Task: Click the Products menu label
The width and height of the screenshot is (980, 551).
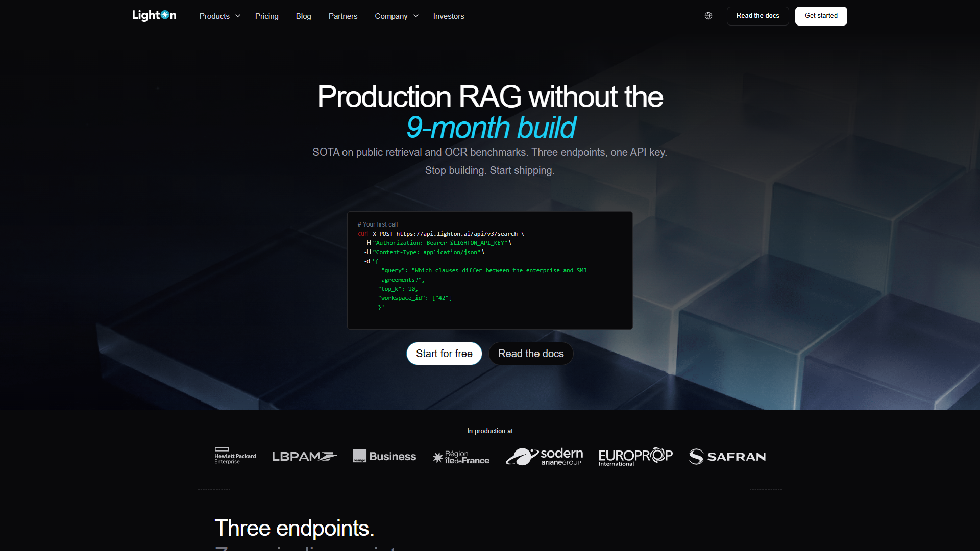Action: [x=214, y=16]
